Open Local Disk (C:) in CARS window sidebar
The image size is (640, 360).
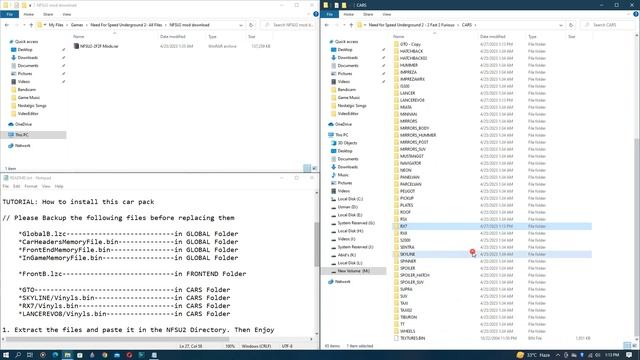tap(347, 199)
